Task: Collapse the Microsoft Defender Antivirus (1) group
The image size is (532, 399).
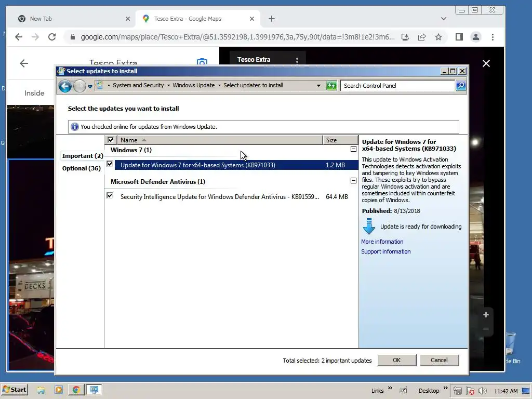Action: pyautogui.click(x=353, y=180)
